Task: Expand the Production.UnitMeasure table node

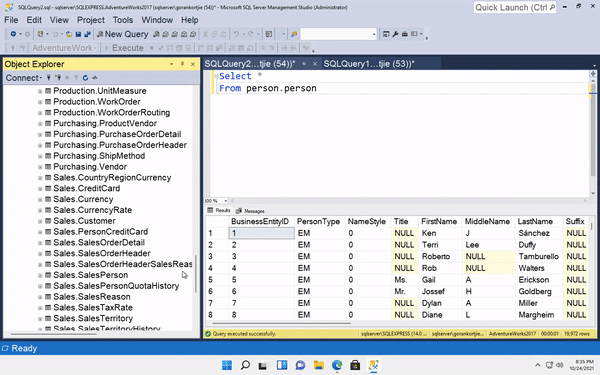Action: (x=40, y=91)
